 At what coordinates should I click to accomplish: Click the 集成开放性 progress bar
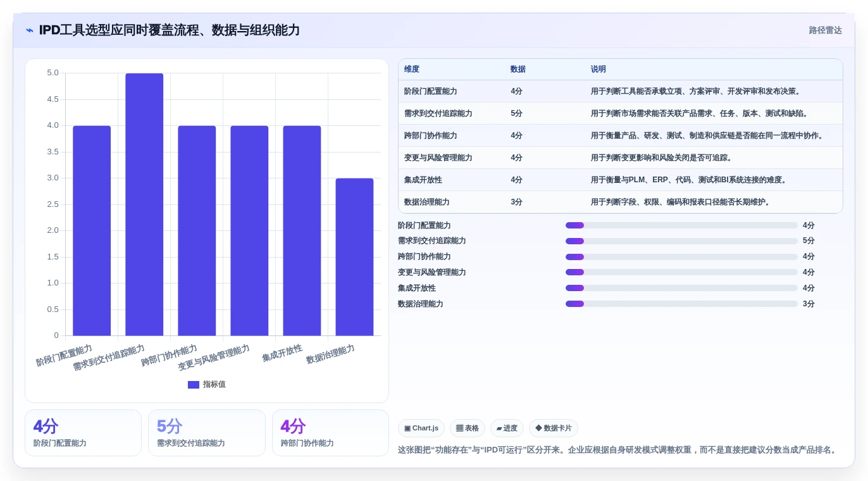(x=681, y=288)
